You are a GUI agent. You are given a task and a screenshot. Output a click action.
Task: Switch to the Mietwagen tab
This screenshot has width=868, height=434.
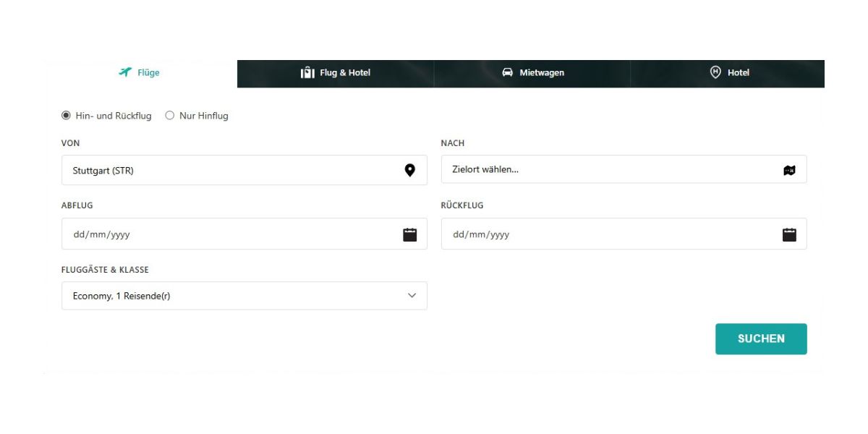click(541, 73)
